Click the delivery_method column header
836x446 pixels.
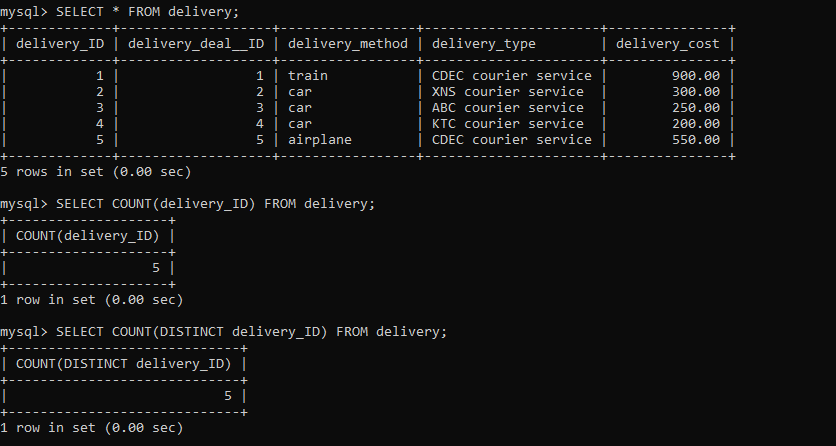point(348,44)
